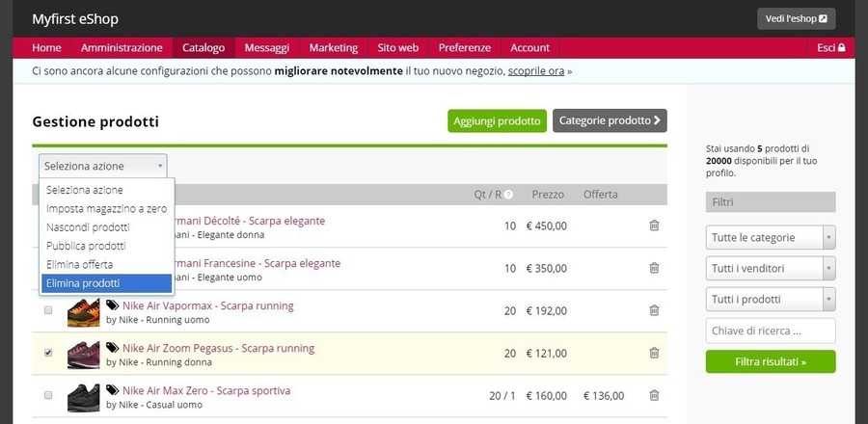
Task: Open 'Nike Air Vapormax - Scarpa running' link
Action: (x=208, y=305)
